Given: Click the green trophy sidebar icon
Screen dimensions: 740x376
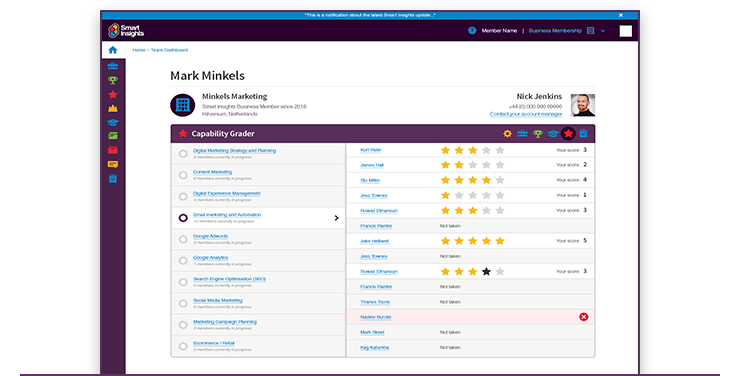Looking at the screenshot, I should [113, 80].
